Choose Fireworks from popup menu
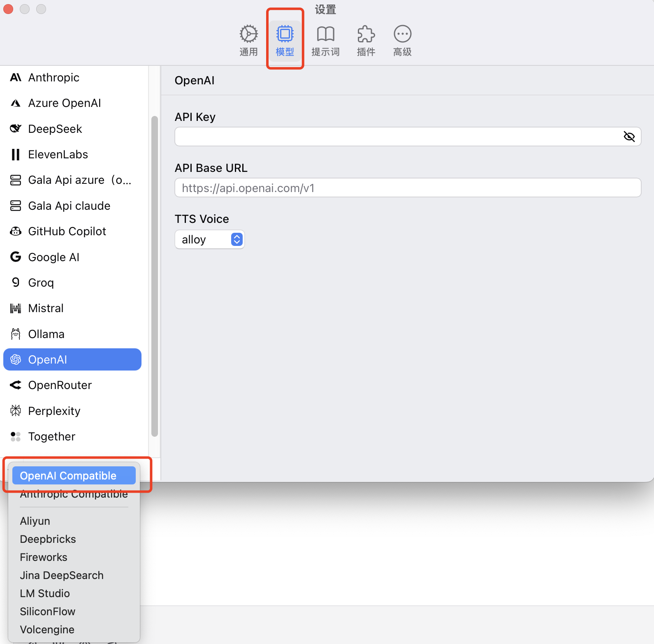654x644 pixels. coord(74,557)
